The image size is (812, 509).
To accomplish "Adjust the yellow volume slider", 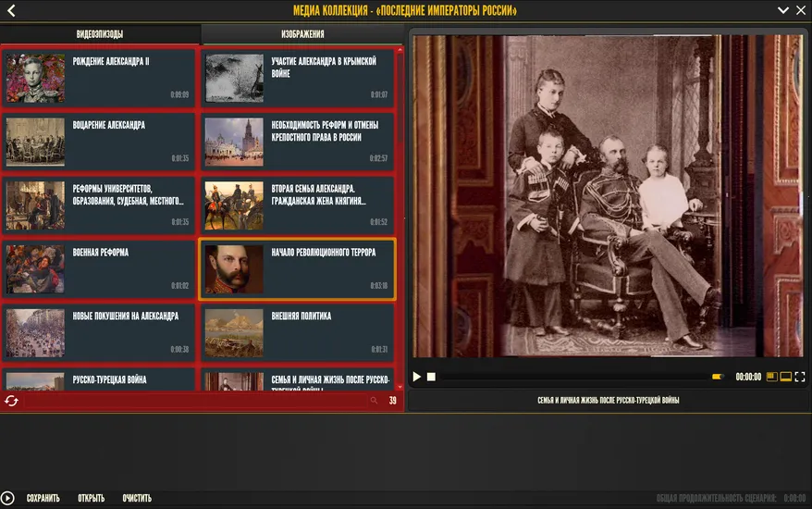I will click(x=717, y=377).
